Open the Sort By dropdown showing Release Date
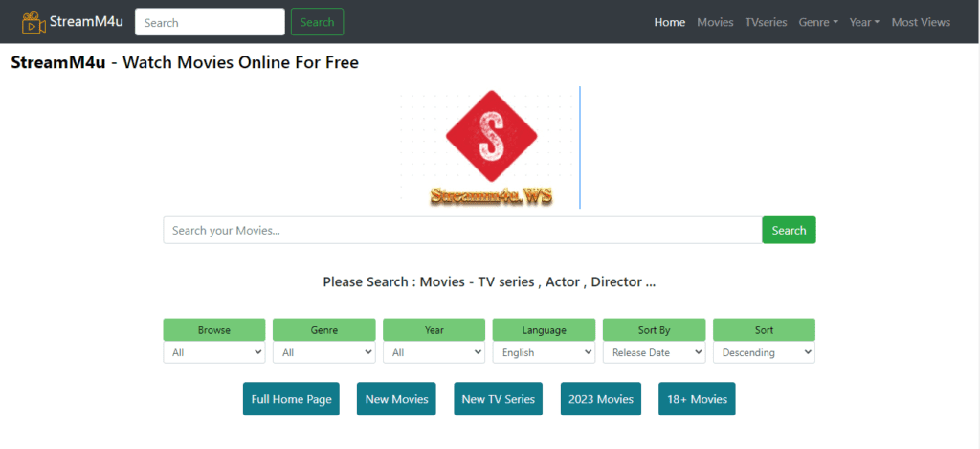Viewport: 980px width, 449px height. coord(654,352)
